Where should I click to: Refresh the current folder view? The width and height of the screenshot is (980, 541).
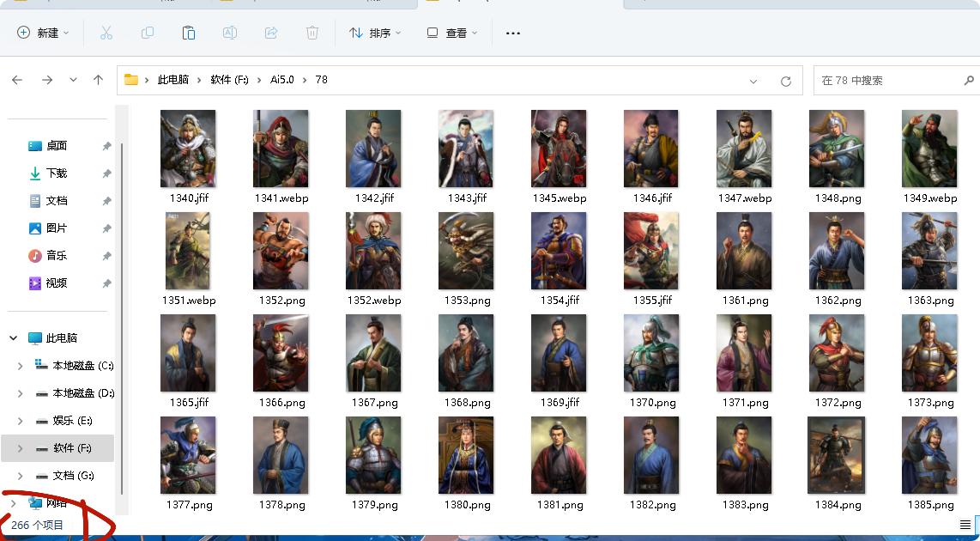click(x=786, y=81)
